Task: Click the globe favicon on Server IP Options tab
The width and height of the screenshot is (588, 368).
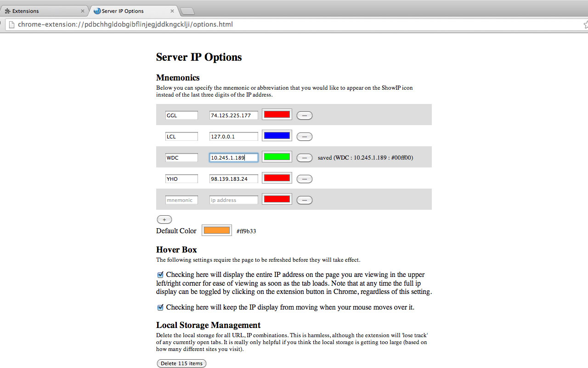Action: pyautogui.click(x=97, y=11)
